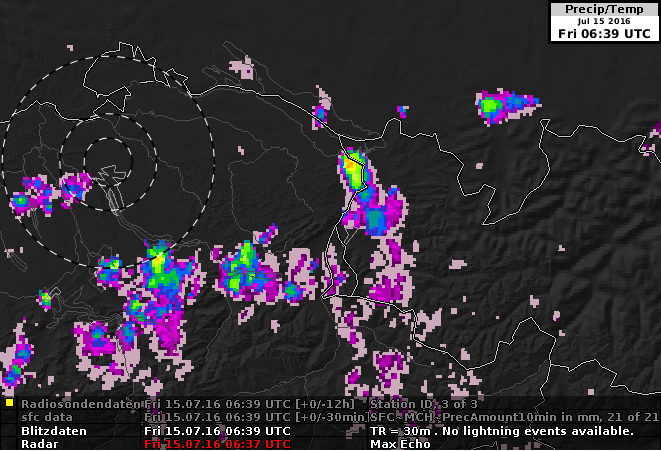This screenshot has width=661, height=451.
Task: Select the Radar row label
Action: (40, 444)
